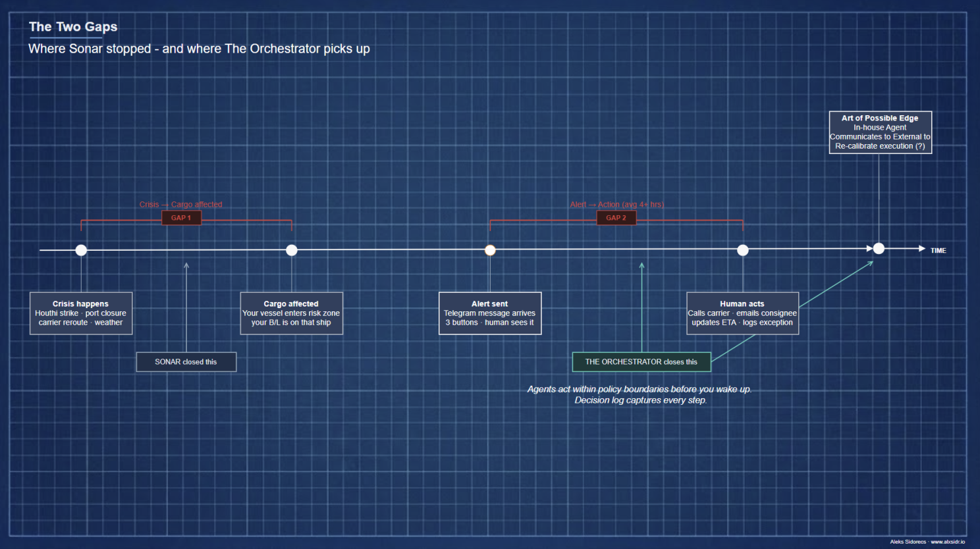The width and height of the screenshot is (980, 549).
Task: Select the rightmost timeline node near TIME arrow
Action: [x=879, y=248]
